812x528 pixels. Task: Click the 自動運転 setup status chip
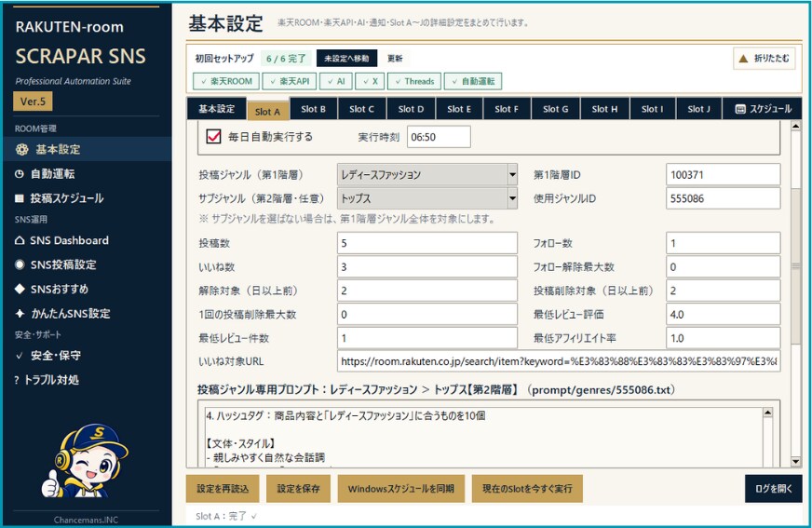473,81
